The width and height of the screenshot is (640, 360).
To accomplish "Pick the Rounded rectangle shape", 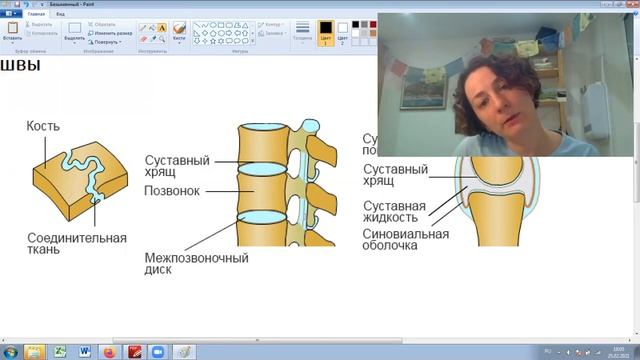I will point(229,25).
